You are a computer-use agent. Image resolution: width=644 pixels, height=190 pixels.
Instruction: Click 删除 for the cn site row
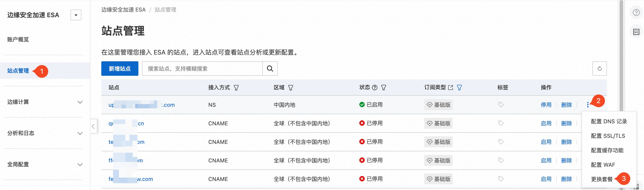566,123
